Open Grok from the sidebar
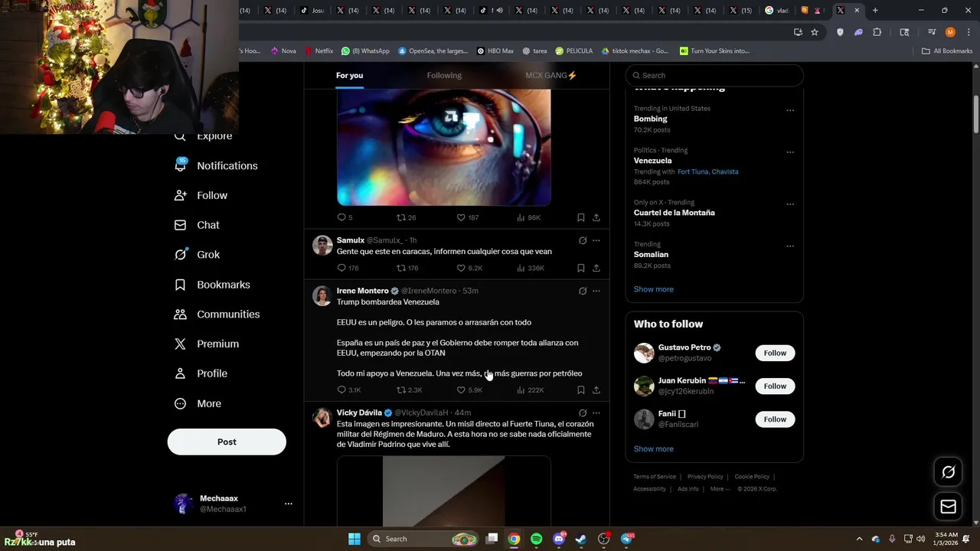 pyautogui.click(x=198, y=255)
